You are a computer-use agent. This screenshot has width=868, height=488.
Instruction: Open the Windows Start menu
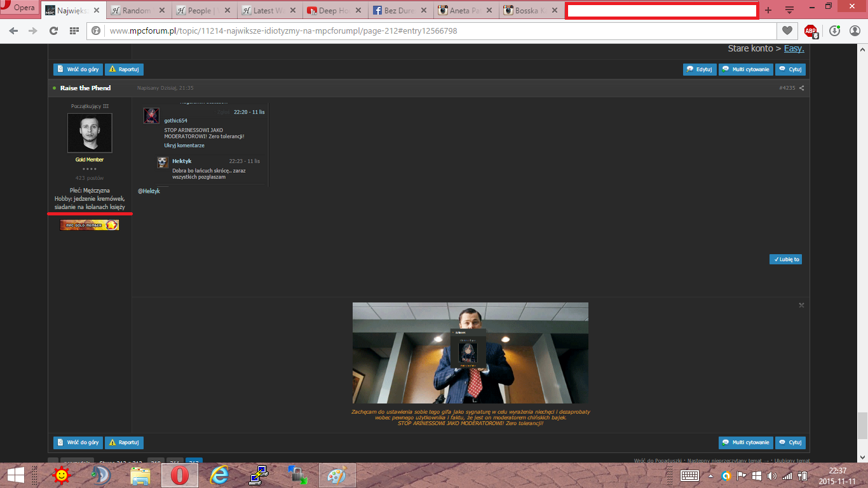pos(16,475)
